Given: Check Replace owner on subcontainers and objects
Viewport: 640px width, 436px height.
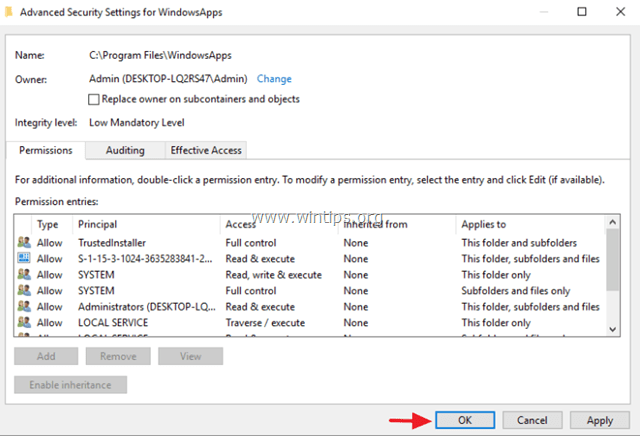Looking at the screenshot, I should [93, 99].
